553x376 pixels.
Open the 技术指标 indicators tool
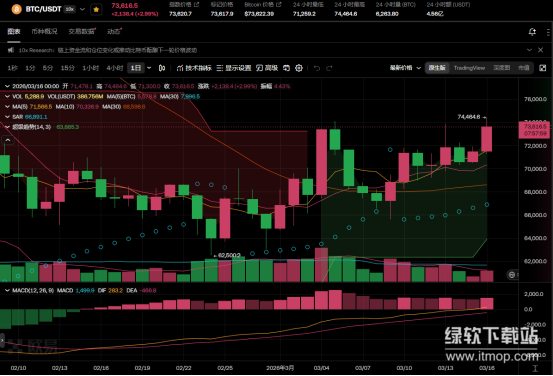(194, 68)
